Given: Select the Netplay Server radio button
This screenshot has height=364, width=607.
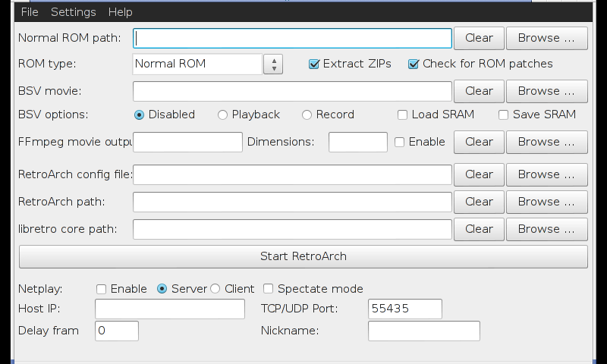Looking at the screenshot, I should click(162, 289).
